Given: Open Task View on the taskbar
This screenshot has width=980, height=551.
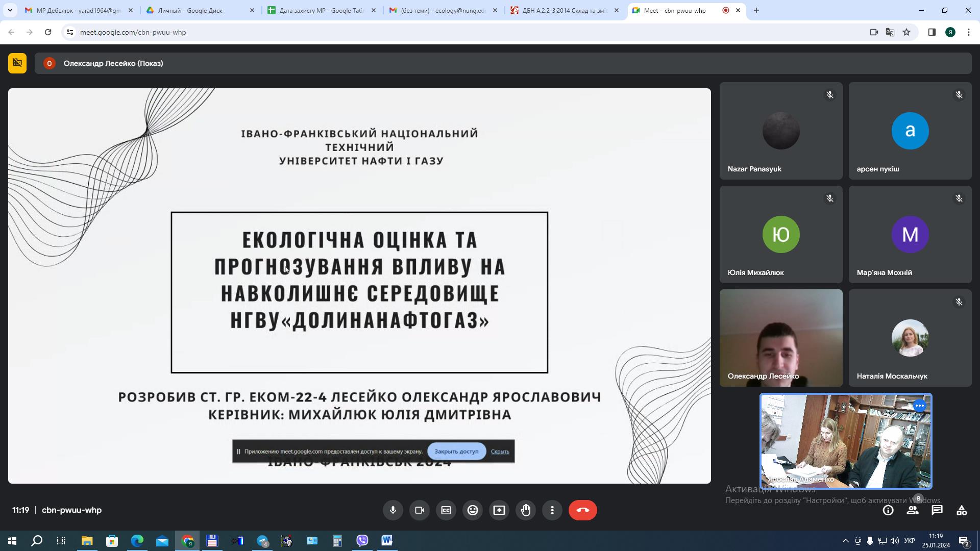Looking at the screenshot, I should [x=61, y=541].
